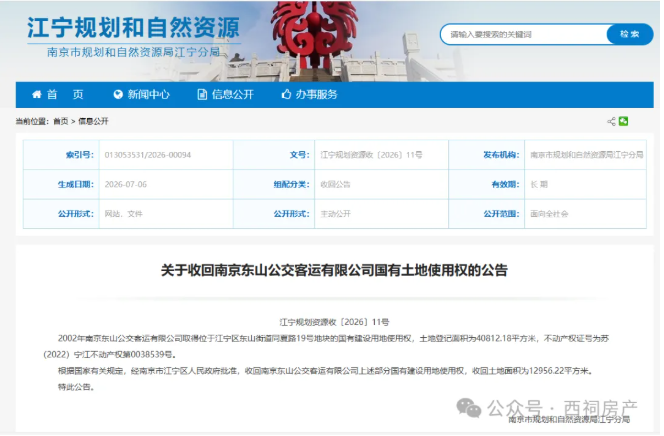Click the line 特此公告。
The height and width of the screenshot is (436, 664).
coord(76,387)
